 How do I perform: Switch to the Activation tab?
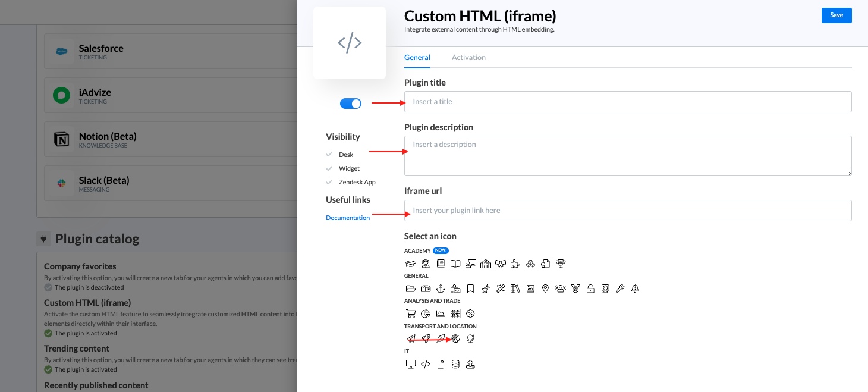468,58
